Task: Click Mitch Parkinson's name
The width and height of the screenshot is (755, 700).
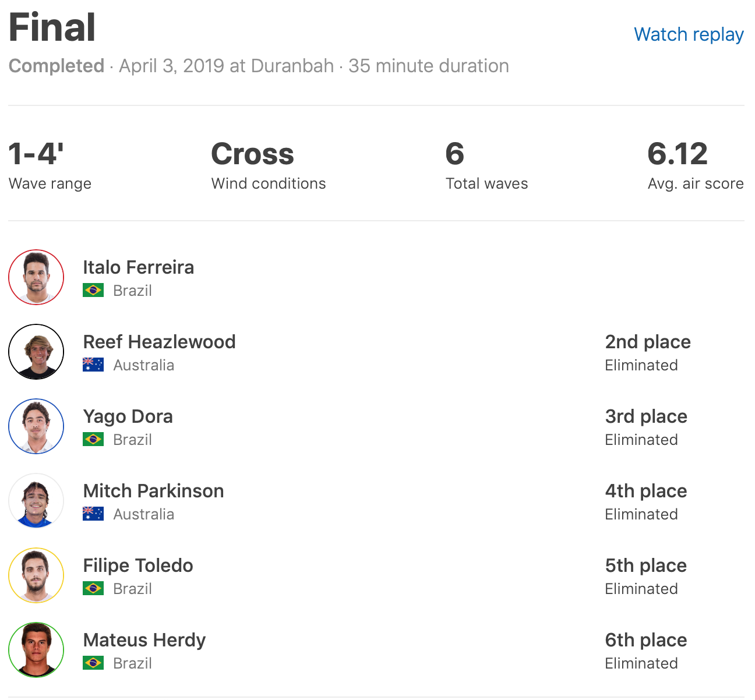Action: coord(153,491)
